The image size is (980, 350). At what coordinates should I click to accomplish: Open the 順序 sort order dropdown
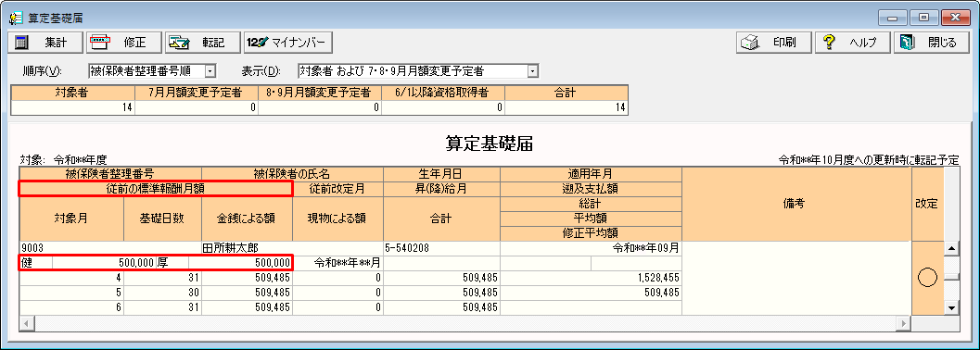(x=210, y=71)
